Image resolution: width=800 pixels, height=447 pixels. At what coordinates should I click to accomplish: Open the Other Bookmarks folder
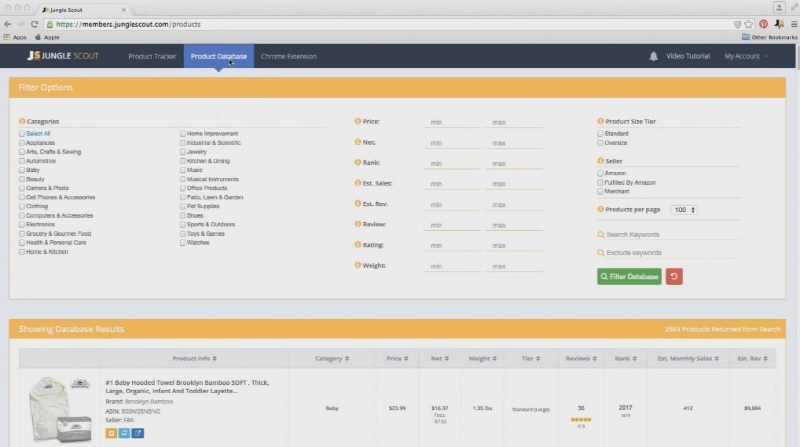click(769, 37)
